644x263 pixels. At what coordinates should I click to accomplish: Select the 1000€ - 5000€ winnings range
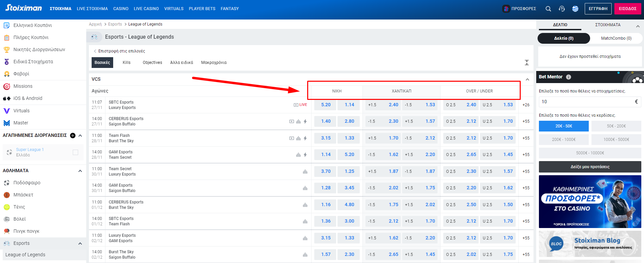tap(616, 140)
